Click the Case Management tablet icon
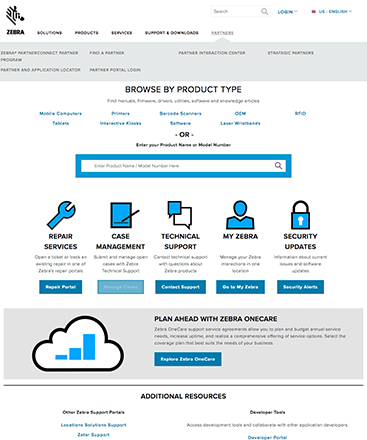Viewport: 367px width, 440px height. click(x=124, y=215)
